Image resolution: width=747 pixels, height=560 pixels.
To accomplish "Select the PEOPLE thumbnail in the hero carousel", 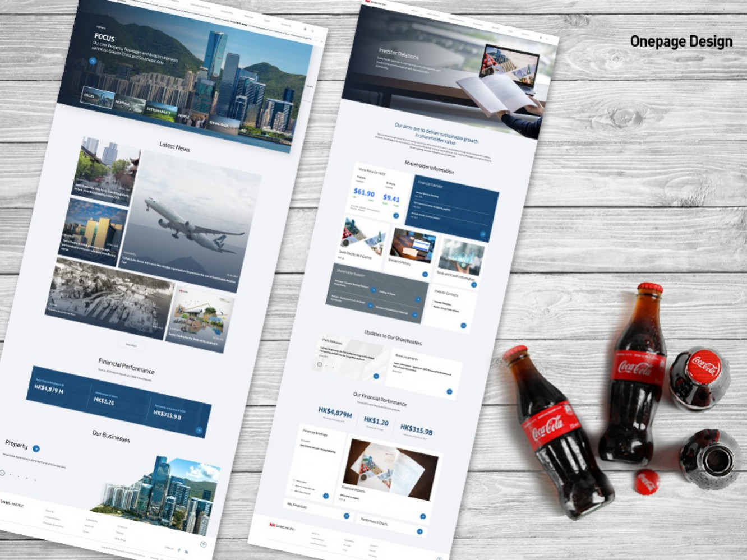I will pos(192,118).
